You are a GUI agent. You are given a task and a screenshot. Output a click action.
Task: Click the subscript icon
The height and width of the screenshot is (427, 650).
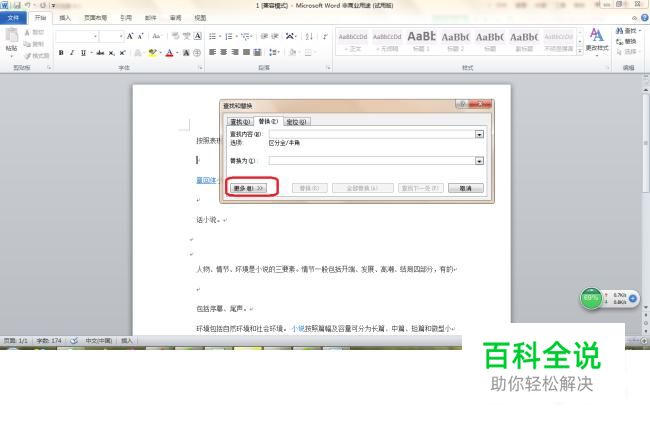112,53
